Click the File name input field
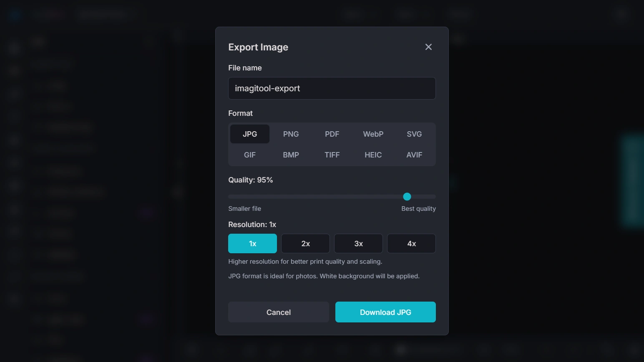The image size is (644, 362). 332,88
